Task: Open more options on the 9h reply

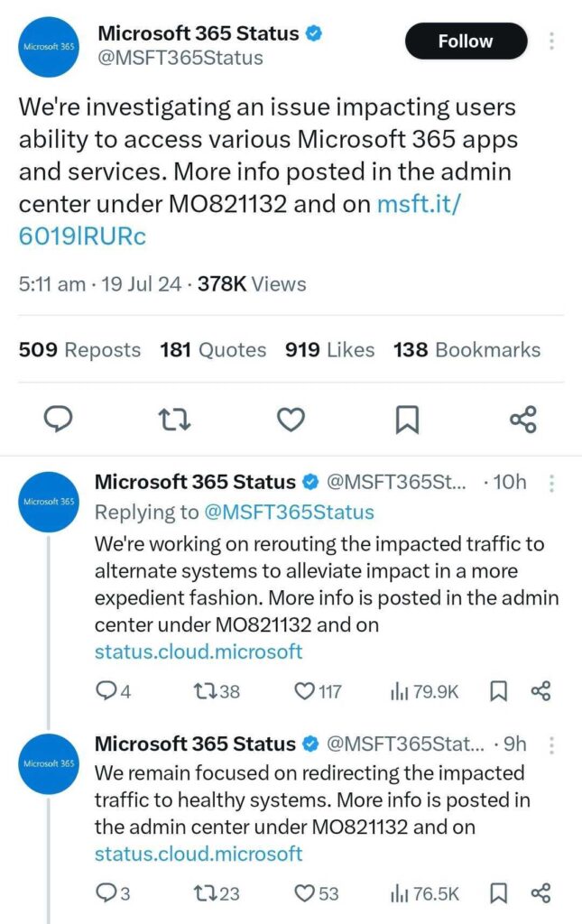Action: (x=551, y=744)
